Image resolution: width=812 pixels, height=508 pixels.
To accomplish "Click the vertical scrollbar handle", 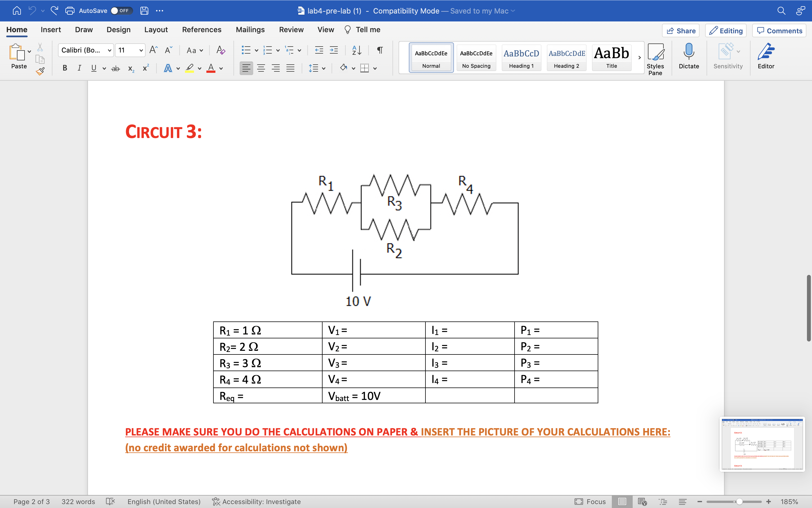I will [809, 308].
